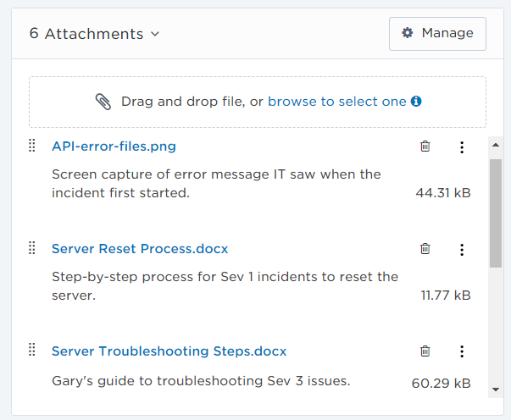Open more options for Server Reset Process.docx
This screenshot has height=420, width=511.
pos(462,250)
